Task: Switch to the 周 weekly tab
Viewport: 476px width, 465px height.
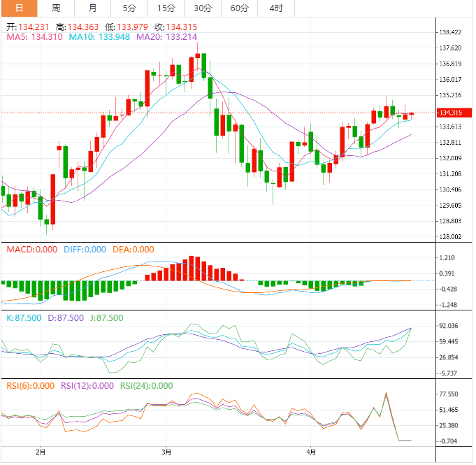Action: coord(56,8)
